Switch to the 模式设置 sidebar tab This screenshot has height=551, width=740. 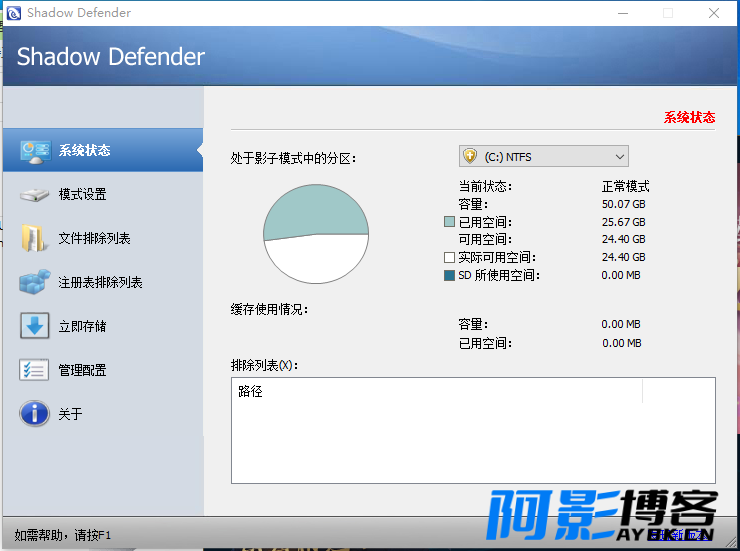[x=103, y=194]
